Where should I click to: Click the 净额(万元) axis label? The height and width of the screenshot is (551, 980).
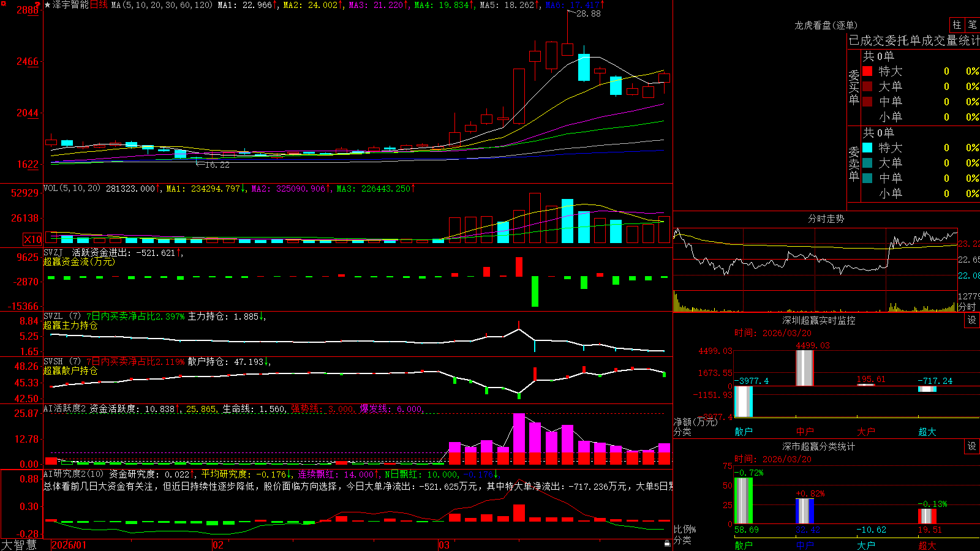pyautogui.click(x=695, y=422)
